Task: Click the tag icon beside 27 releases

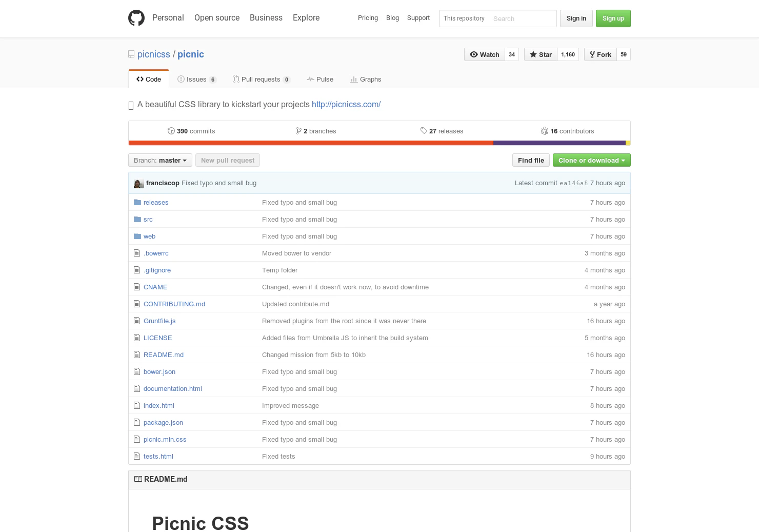Action: [424, 131]
